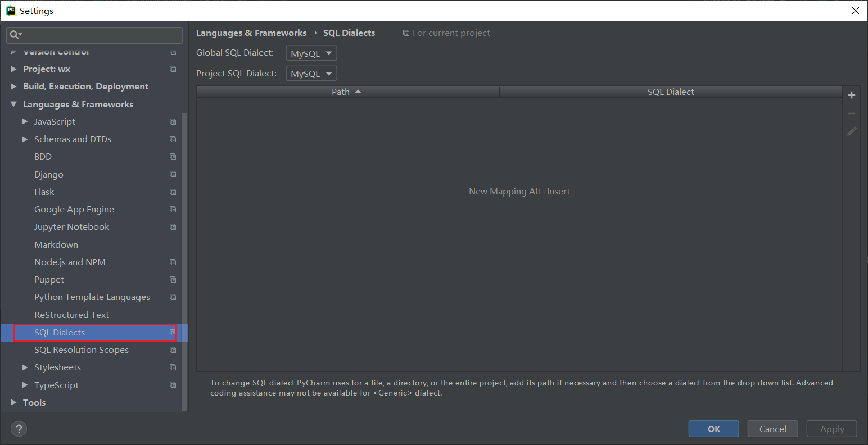The image size is (868, 445).
Task: Click the help question mark button
Action: pos(19,429)
